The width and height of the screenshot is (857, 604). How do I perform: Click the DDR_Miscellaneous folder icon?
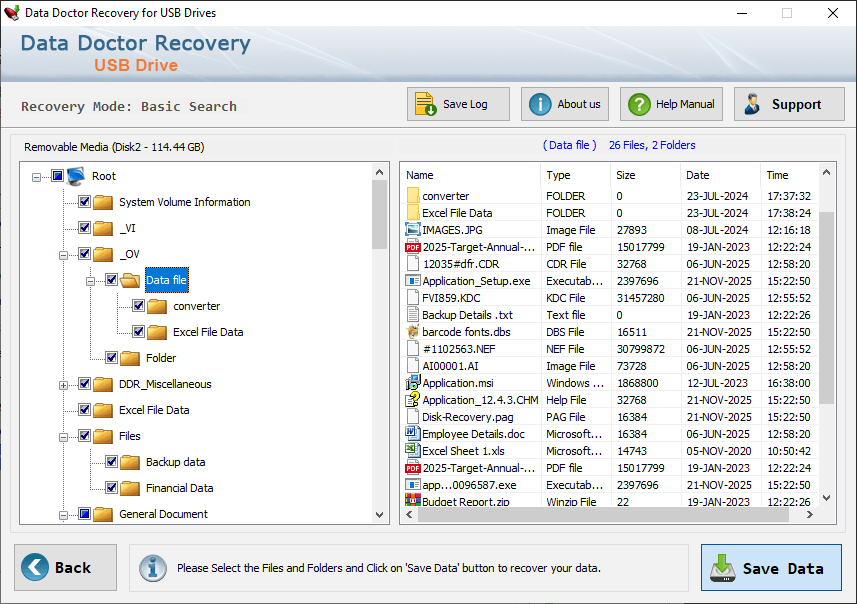coord(103,384)
